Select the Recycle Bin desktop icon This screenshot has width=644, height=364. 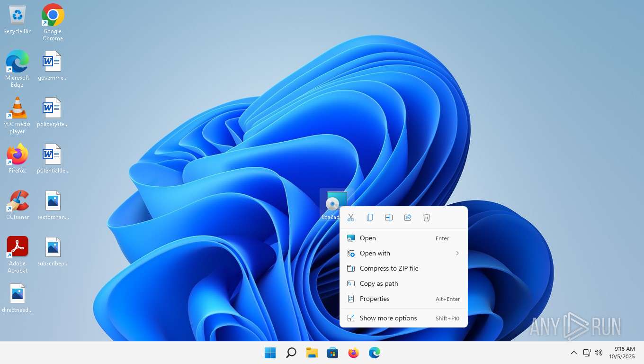tap(18, 19)
